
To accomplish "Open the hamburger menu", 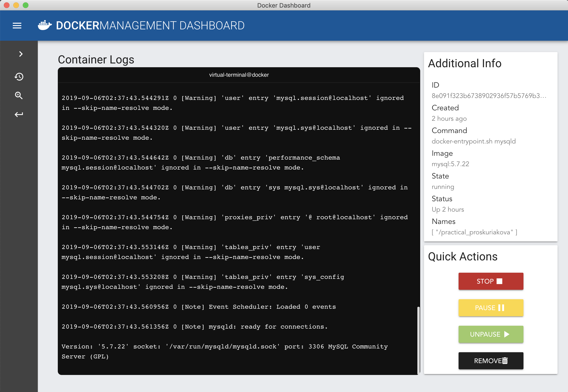I will 17,26.
